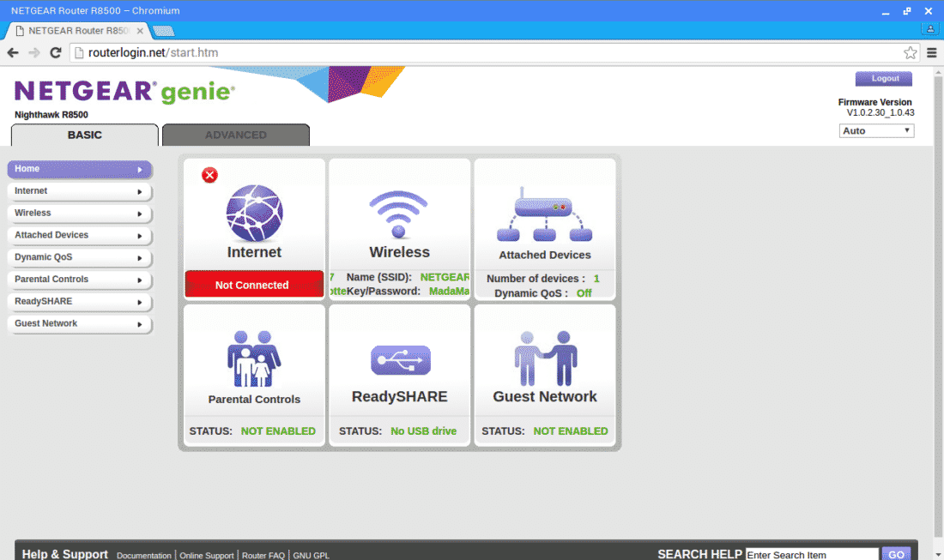
Task: Select Wireless in the sidebar menu
Action: click(x=80, y=213)
